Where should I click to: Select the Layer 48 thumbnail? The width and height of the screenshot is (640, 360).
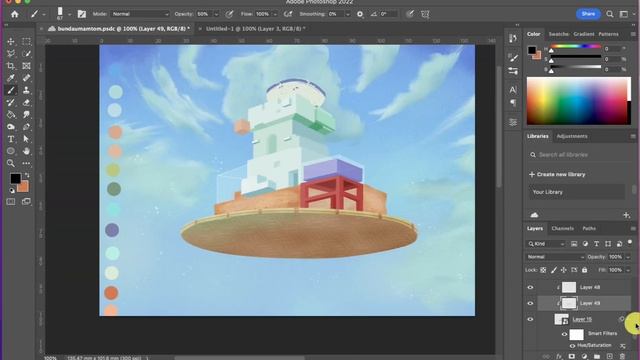569,287
